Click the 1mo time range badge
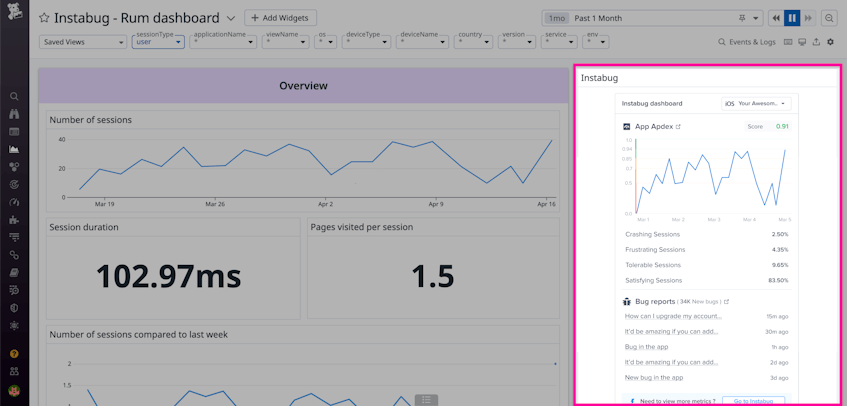Image resolution: width=847 pixels, height=406 pixels. [x=556, y=18]
